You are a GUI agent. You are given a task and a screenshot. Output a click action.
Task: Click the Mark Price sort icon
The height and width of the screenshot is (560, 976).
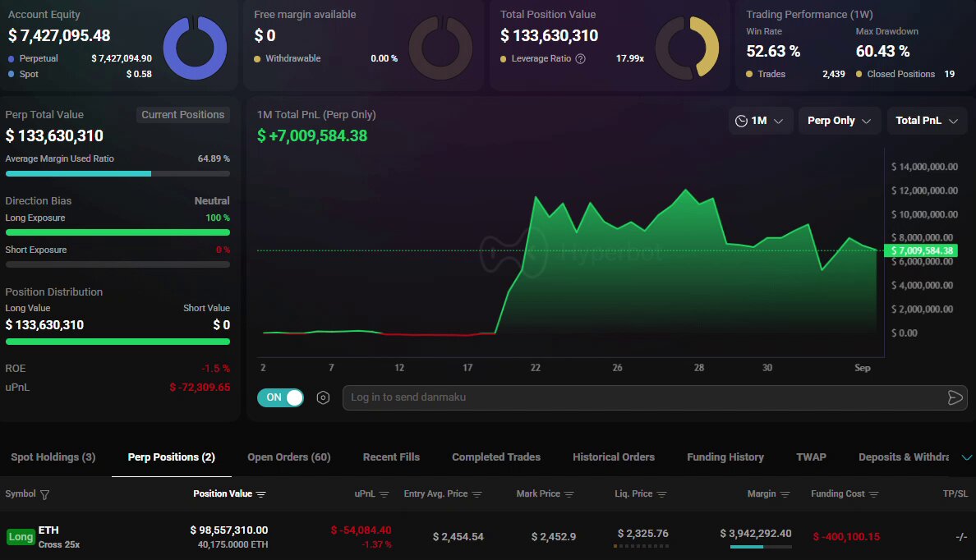(569, 494)
